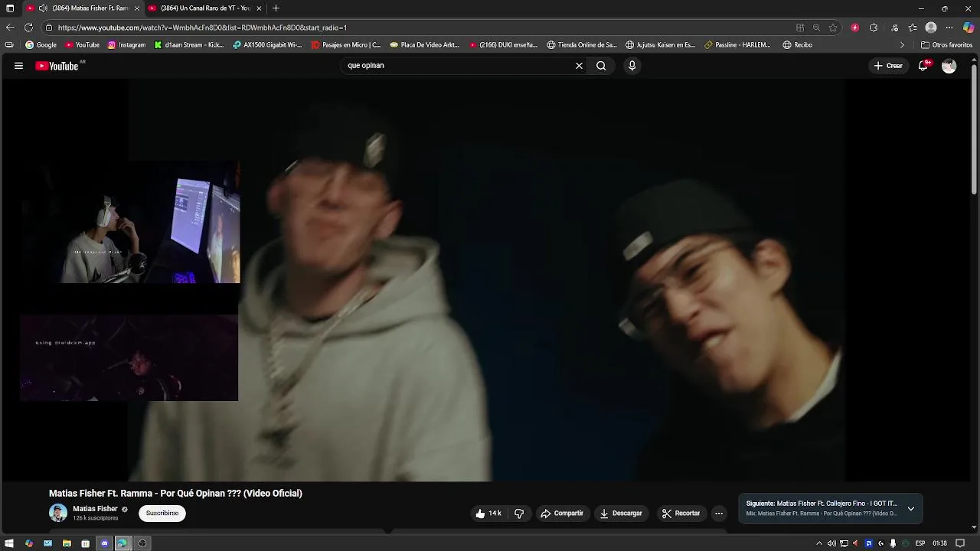This screenshot has height=551, width=980.
Task: Open Edge settings and more menu
Action: (x=949, y=28)
